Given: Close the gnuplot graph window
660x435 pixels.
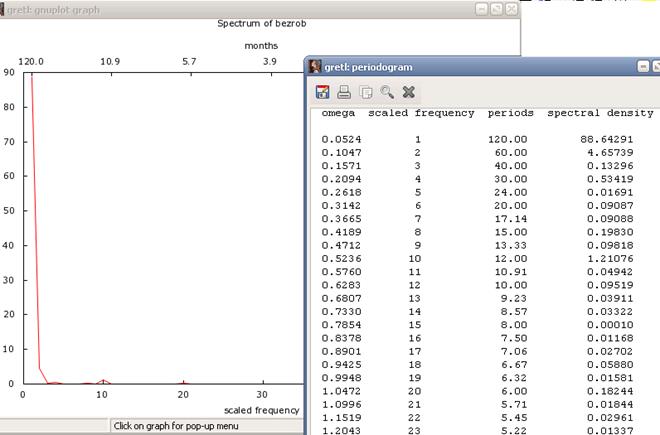Looking at the screenshot, I should [511, 9].
